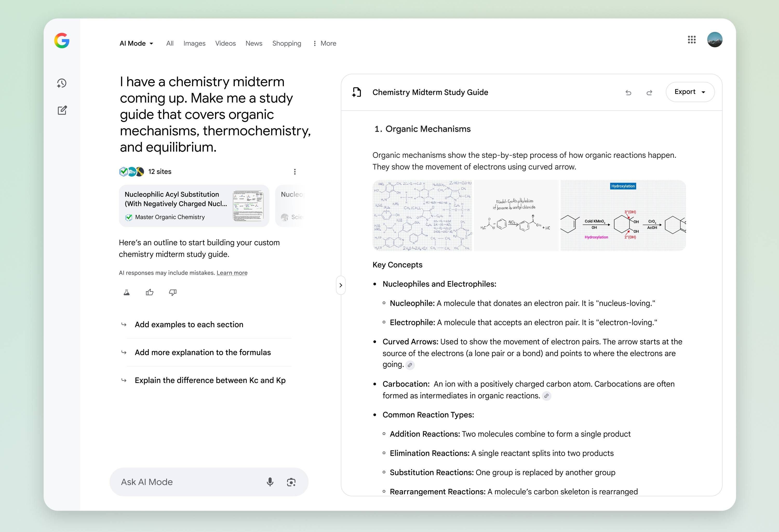Click the Key Concepts heading
779x532 pixels.
point(397,265)
